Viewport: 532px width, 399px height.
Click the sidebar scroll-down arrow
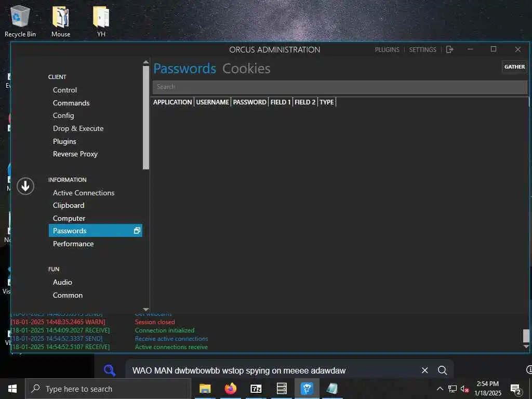[x=146, y=310]
